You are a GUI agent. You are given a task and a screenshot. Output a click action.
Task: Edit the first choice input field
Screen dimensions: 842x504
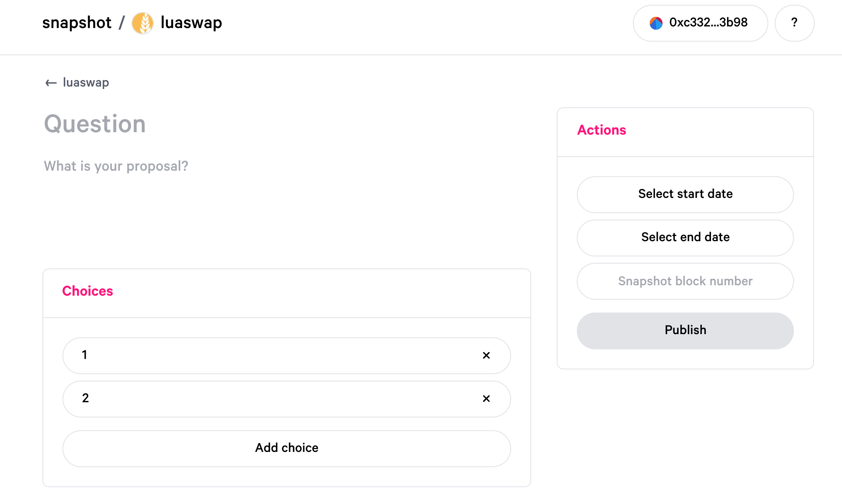(x=272, y=355)
